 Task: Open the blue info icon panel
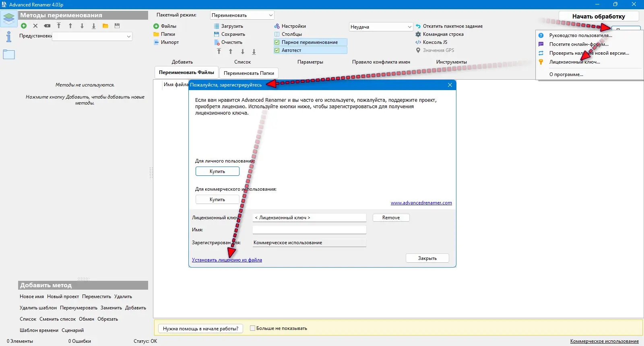pyautogui.click(x=8, y=37)
